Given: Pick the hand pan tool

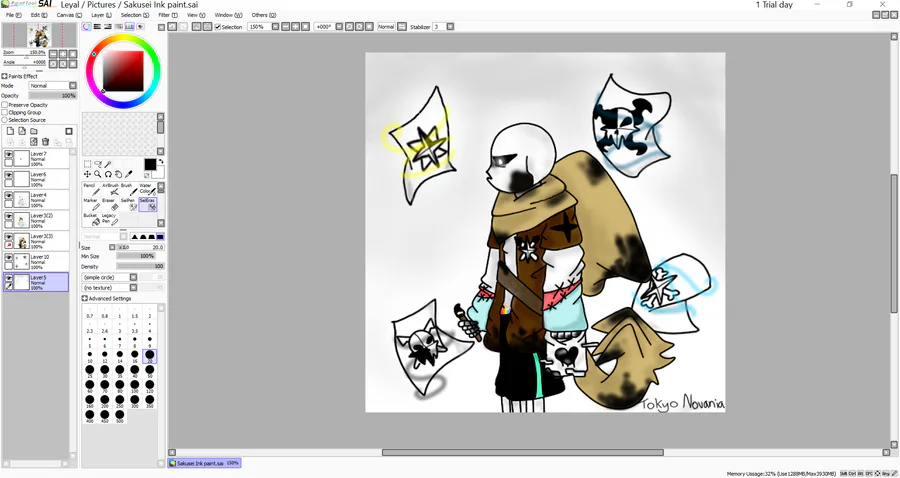Looking at the screenshot, I should pyautogui.click(x=118, y=174).
